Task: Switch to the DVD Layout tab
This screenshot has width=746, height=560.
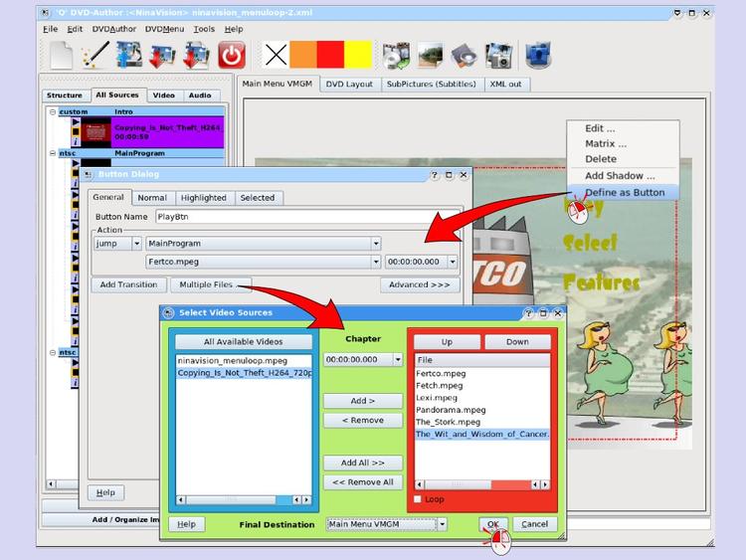Action: pos(349,85)
